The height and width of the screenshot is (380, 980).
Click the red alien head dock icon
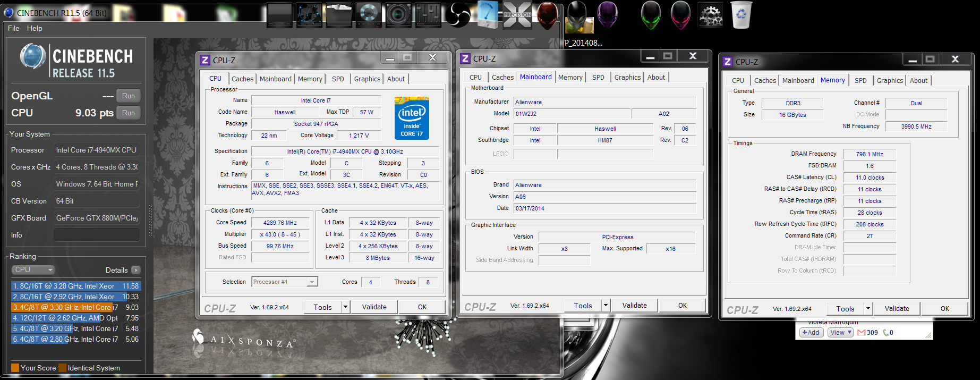coord(547,14)
